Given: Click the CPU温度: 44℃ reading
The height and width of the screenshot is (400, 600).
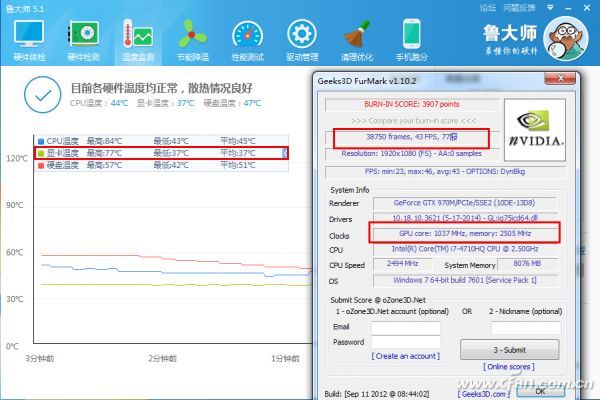Looking at the screenshot, I should pos(99,103).
